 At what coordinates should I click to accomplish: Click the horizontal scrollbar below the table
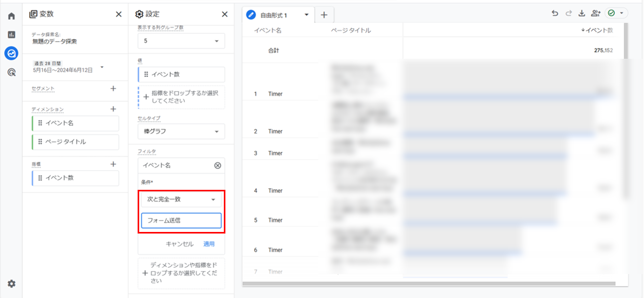click(x=429, y=284)
